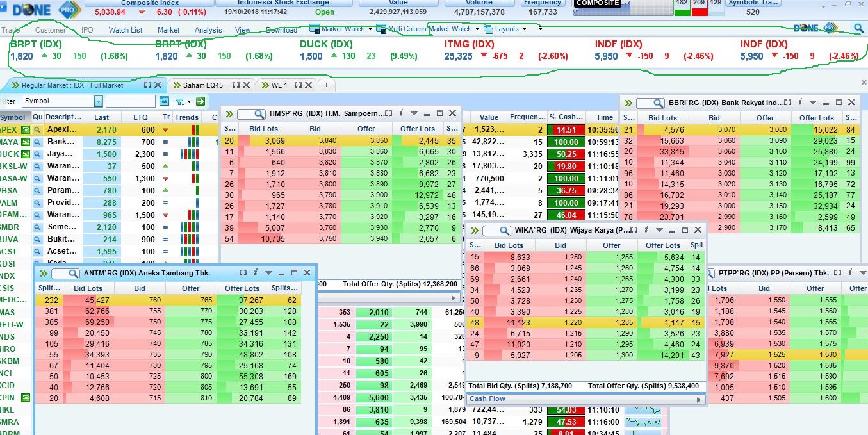Click the 36.75 cash percentage bar
The image size is (868, 435).
point(566,191)
